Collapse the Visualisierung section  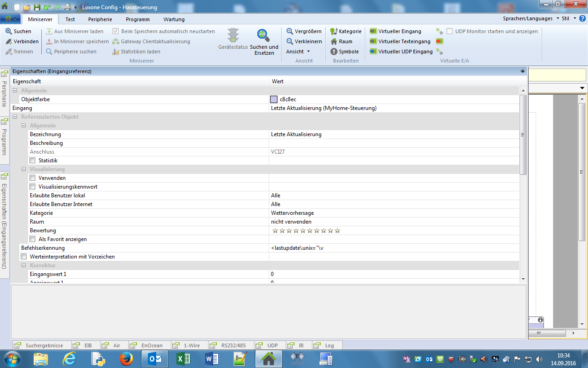point(24,169)
